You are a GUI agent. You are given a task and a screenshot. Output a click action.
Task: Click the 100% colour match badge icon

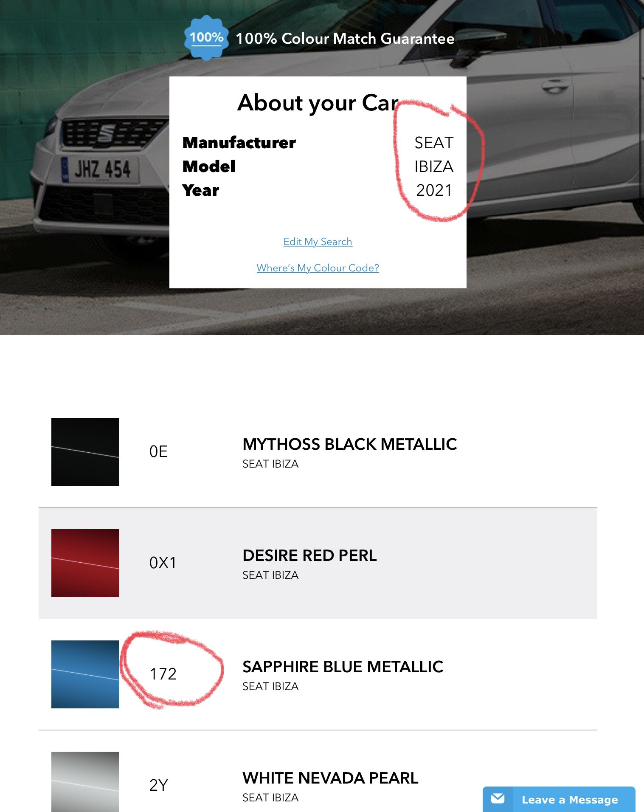tap(206, 38)
